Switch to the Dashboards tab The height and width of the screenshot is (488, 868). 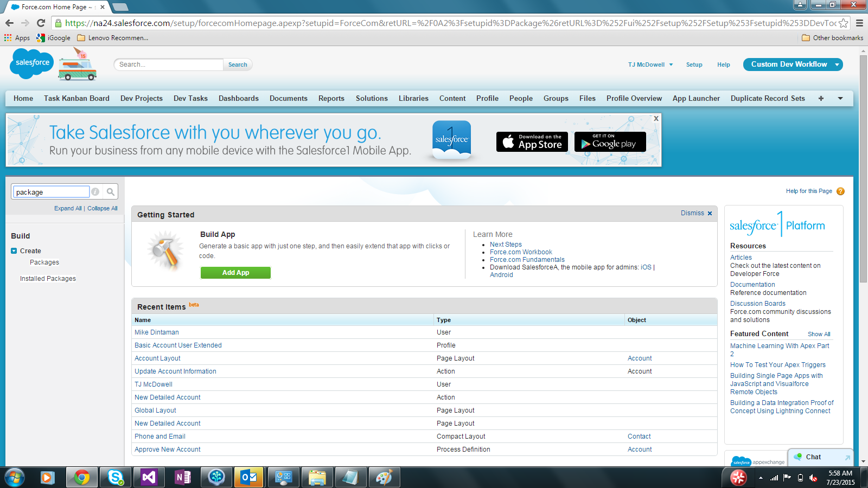pyautogui.click(x=238, y=99)
